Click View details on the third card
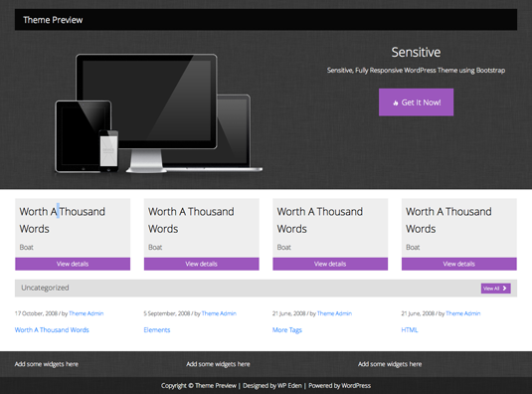532x394 pixels. [x=330, y=264]
